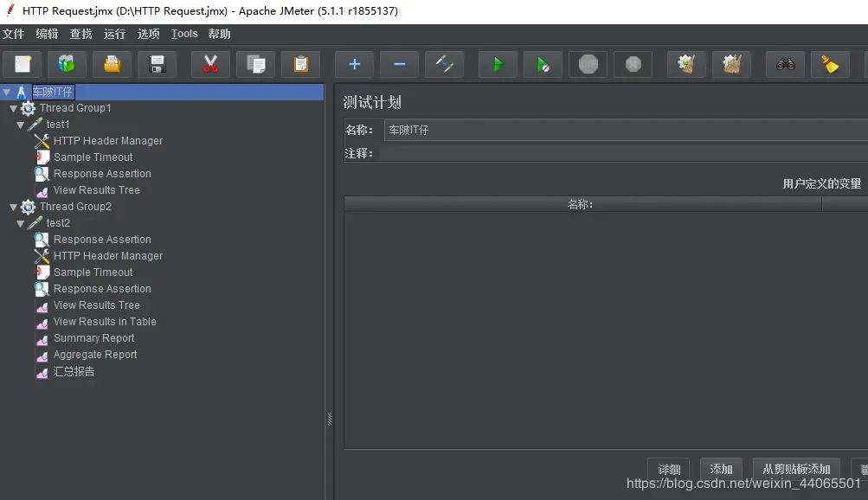Click the Clear All results icon
Screen dimensions: 868x500
[732, 64]
